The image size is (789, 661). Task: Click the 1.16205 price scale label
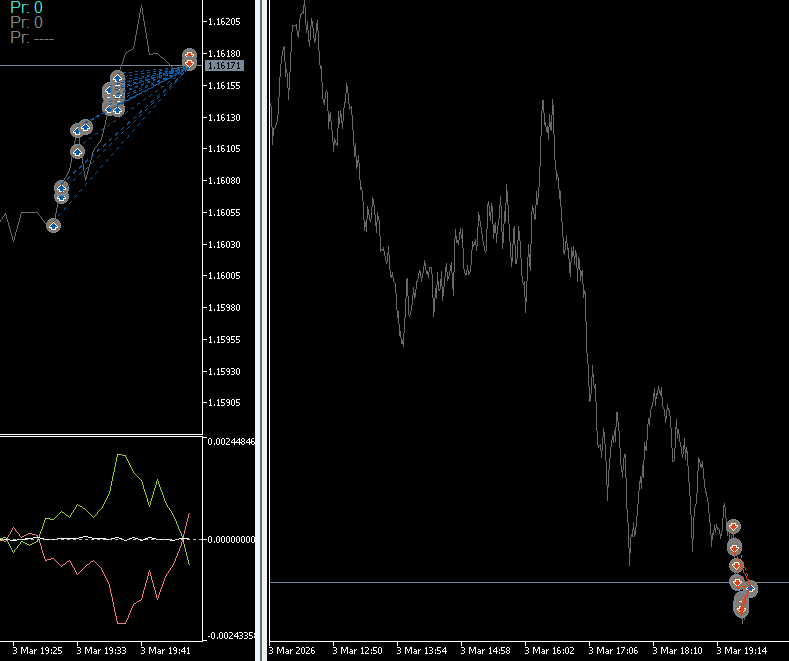click(224, 22)
